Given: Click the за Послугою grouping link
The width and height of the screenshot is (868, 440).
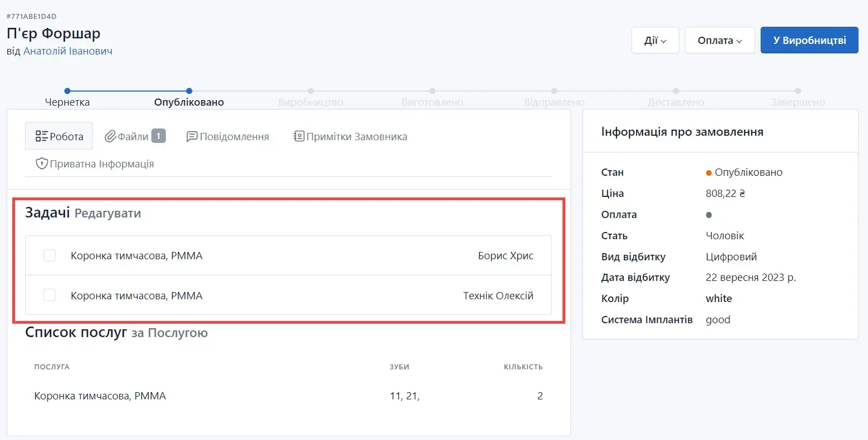Looking at the screenshot, I should coord(170,333).
